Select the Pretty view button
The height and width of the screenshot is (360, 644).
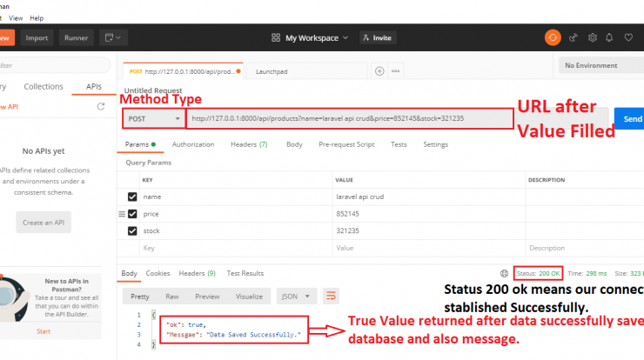(x=139, y=297)
